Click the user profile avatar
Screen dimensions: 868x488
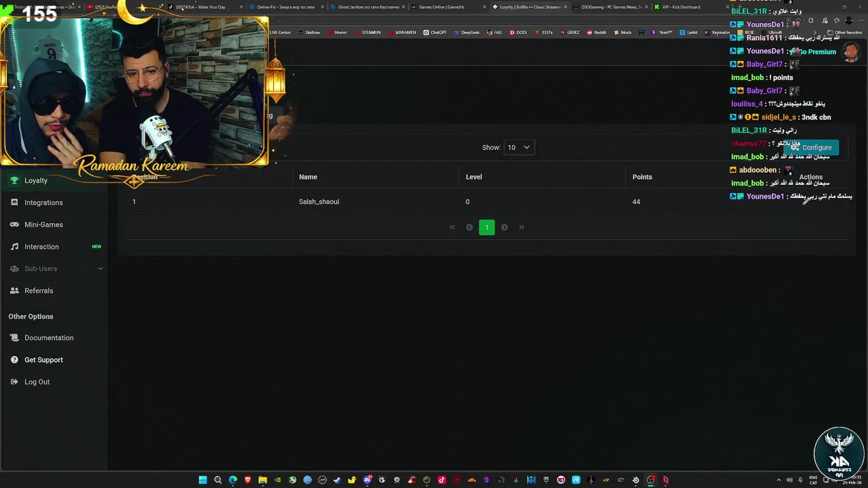[851, 52]
